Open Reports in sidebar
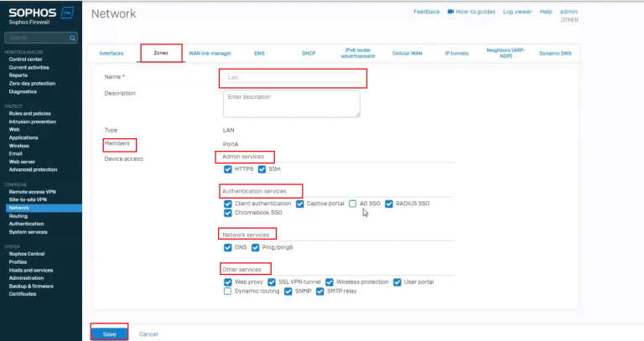 (18, 75)
